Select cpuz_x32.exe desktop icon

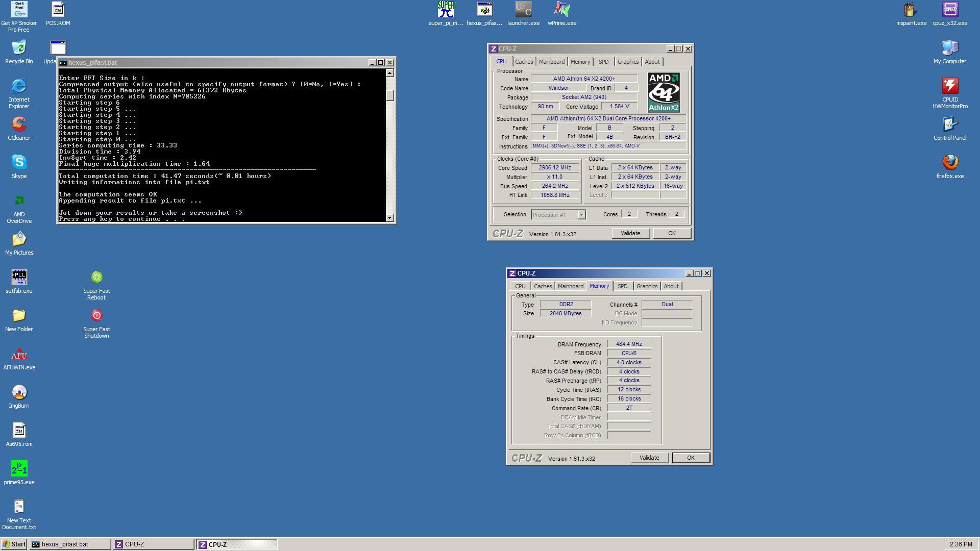[x=950, y=14]
